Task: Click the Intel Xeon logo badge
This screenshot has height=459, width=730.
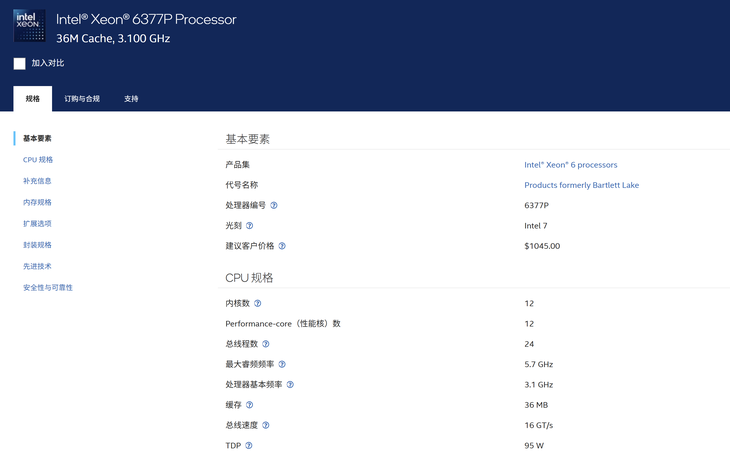Action: click(x=30, y=26)
